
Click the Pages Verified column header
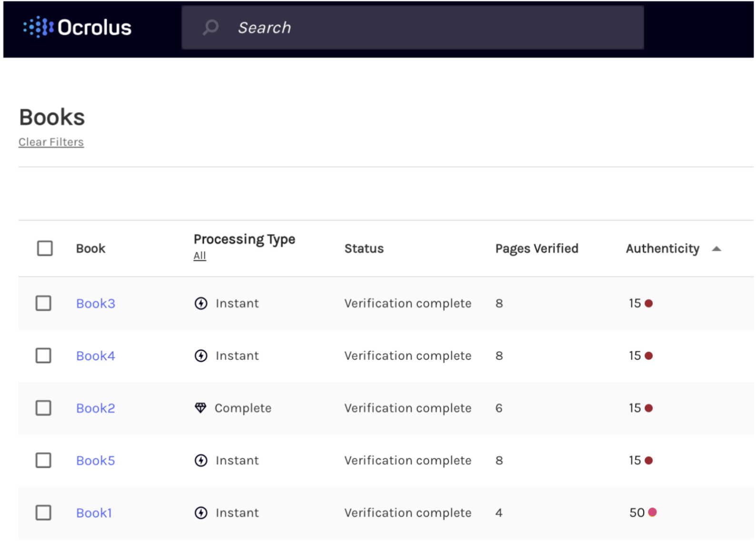point(537,249)
